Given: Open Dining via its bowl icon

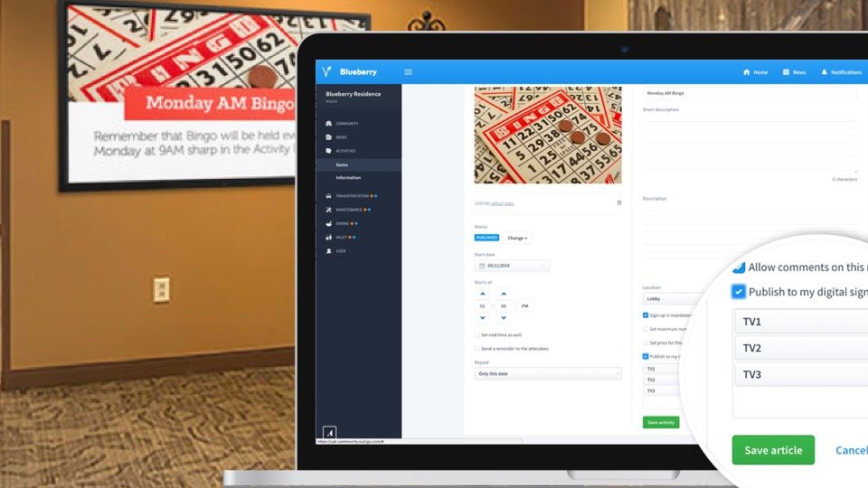Looking at the screenshot, I should tap(329, 223).
